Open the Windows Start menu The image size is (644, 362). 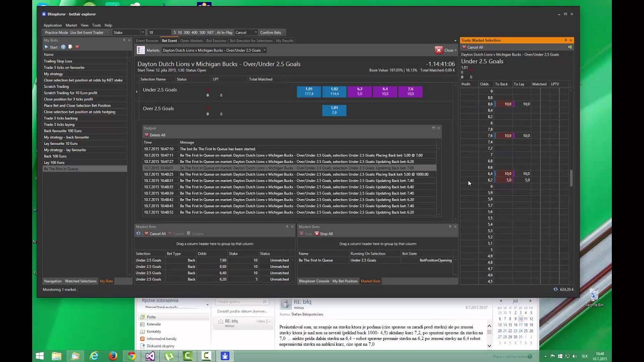[x=39, y=356]
